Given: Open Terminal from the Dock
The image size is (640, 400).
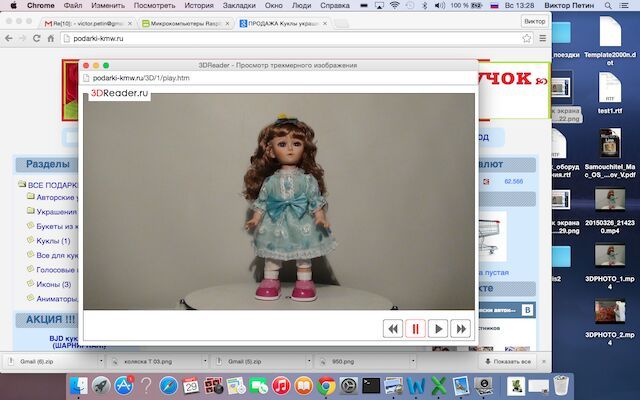Looking at the screenshot, I should point(371,386).
